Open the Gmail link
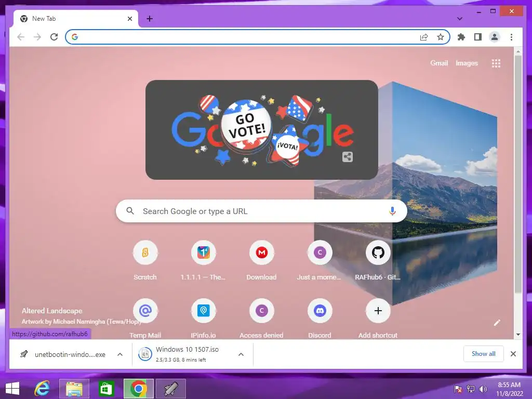532x399 pixels. 439,63
